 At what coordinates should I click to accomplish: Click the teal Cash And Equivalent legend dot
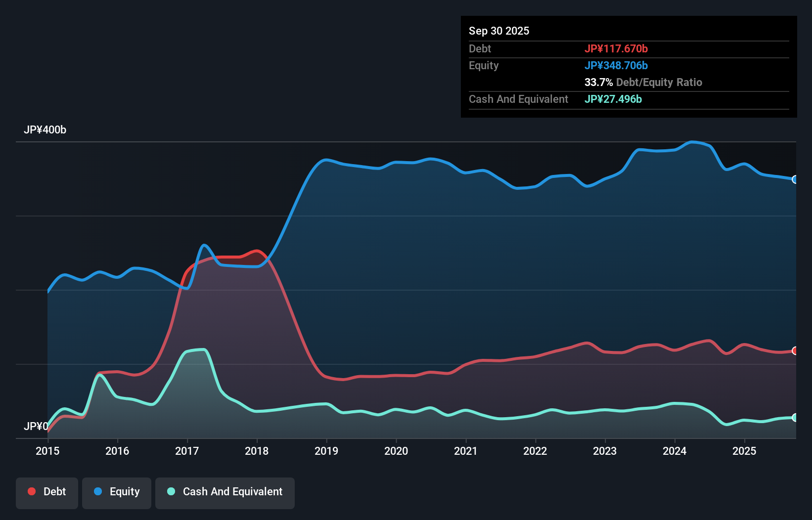click(x=171, y=491)
